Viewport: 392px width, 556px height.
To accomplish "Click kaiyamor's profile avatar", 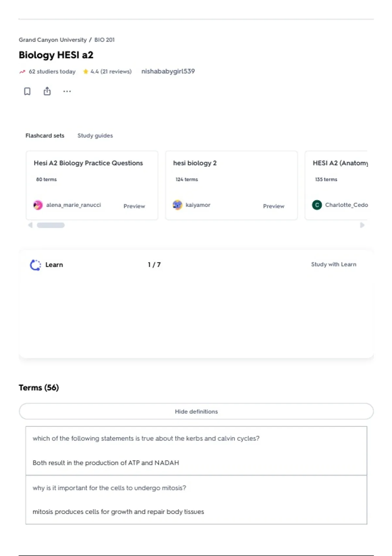I will [x=177, y=205].
